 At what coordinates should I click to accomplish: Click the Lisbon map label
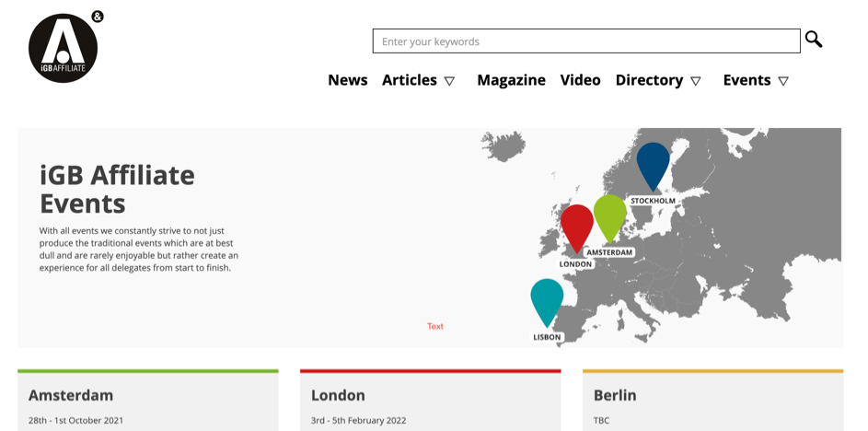(547, 337)
